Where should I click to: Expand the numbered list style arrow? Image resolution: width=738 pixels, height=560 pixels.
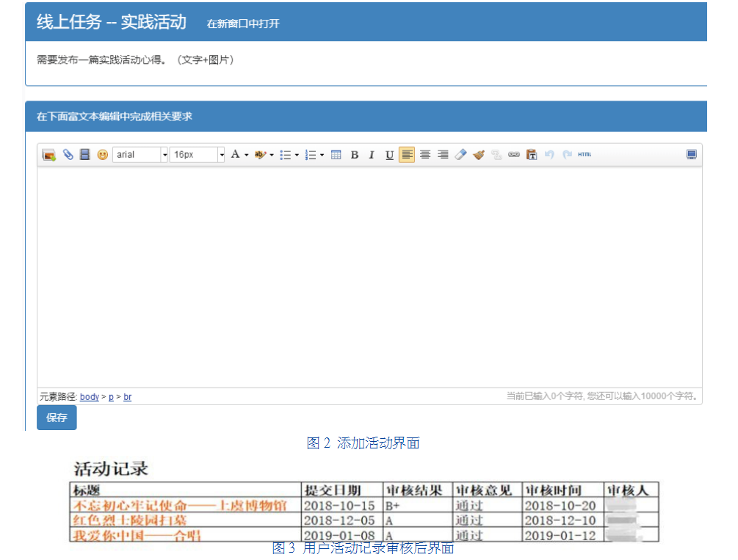(322, 155)
